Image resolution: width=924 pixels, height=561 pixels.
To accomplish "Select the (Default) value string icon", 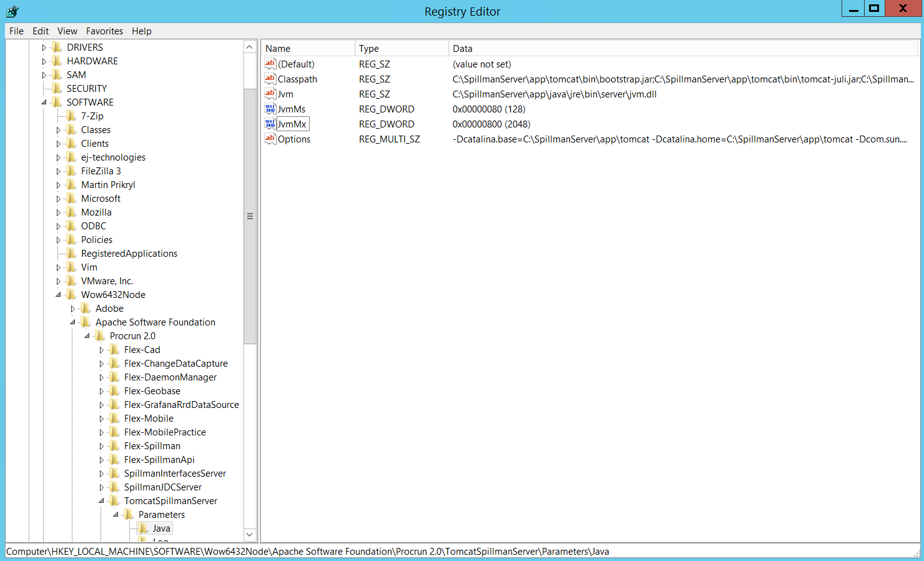I will 270,64.
